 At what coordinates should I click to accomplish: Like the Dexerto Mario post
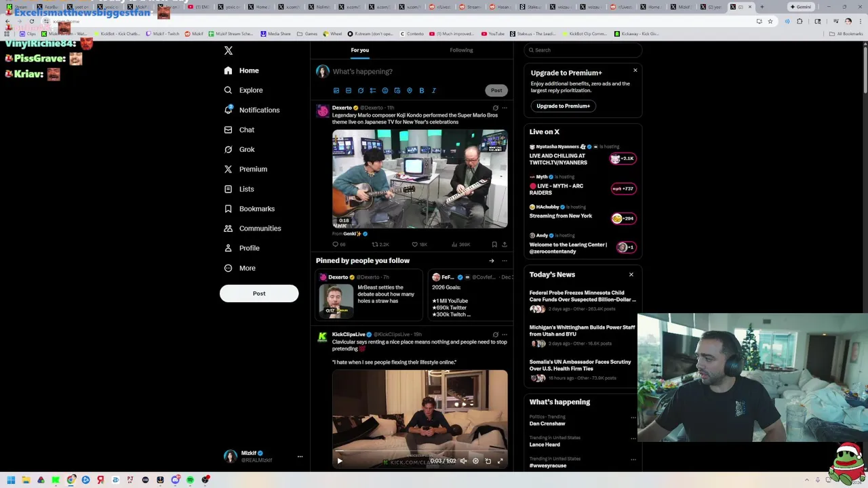[x=419, y=245]
